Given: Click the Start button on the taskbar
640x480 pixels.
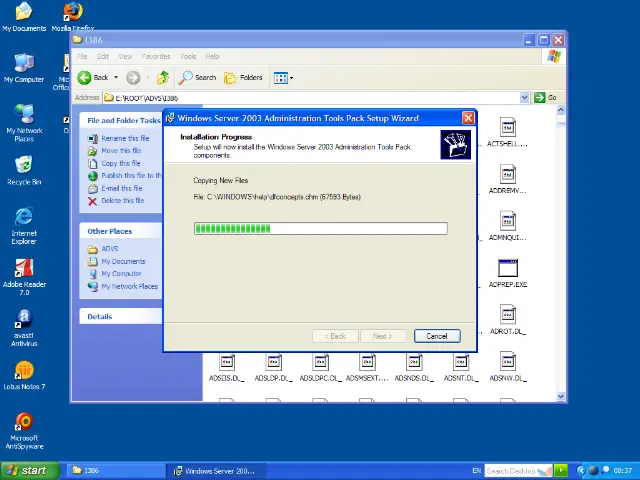Looking at the screenshot, I should pyautogui.click(x=27, y=470).
